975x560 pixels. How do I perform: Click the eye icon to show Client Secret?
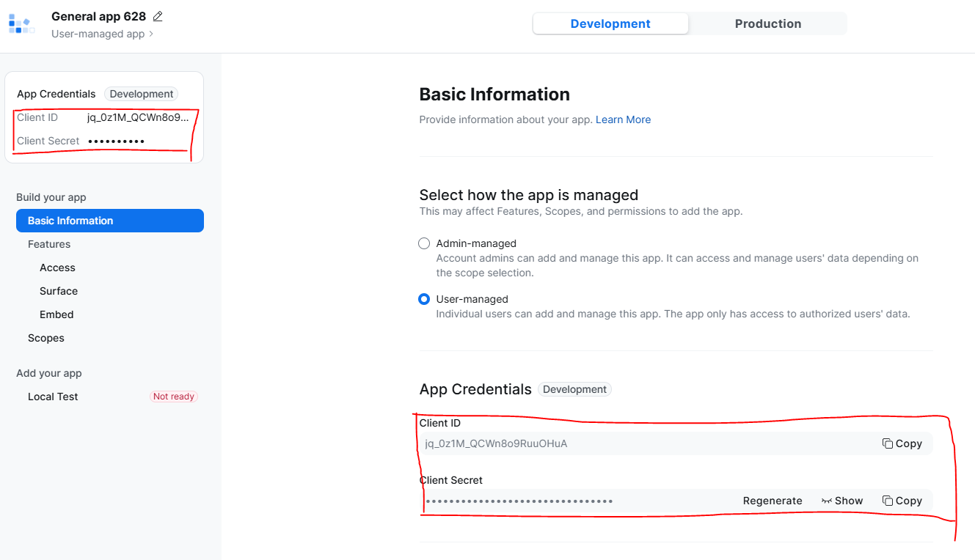coord(827,501)
